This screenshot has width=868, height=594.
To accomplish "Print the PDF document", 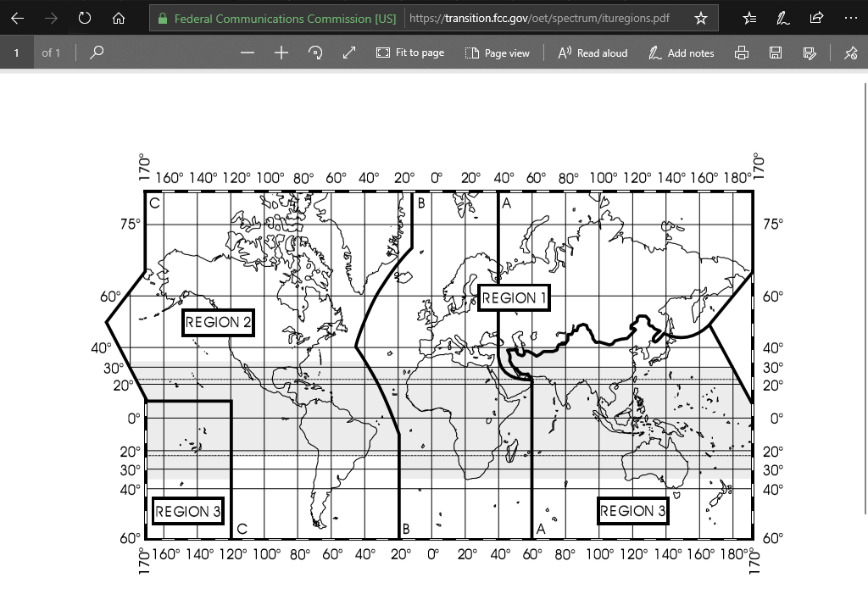I will (x=742, y=53).
